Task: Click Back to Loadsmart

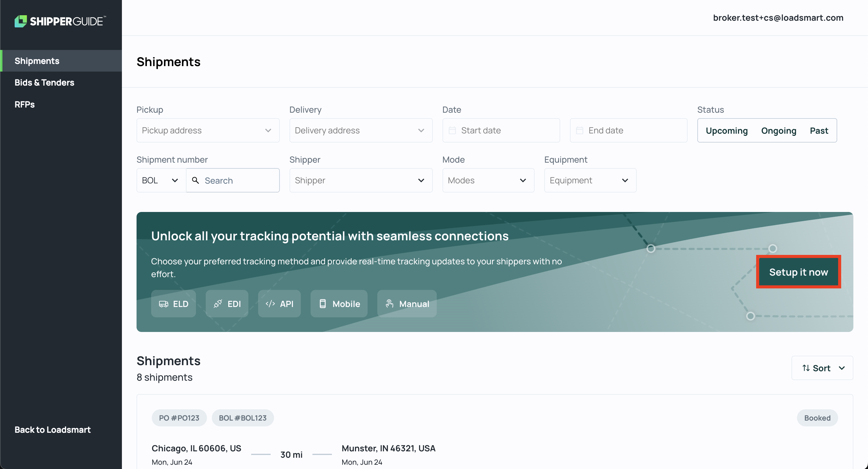Action: 52,429
